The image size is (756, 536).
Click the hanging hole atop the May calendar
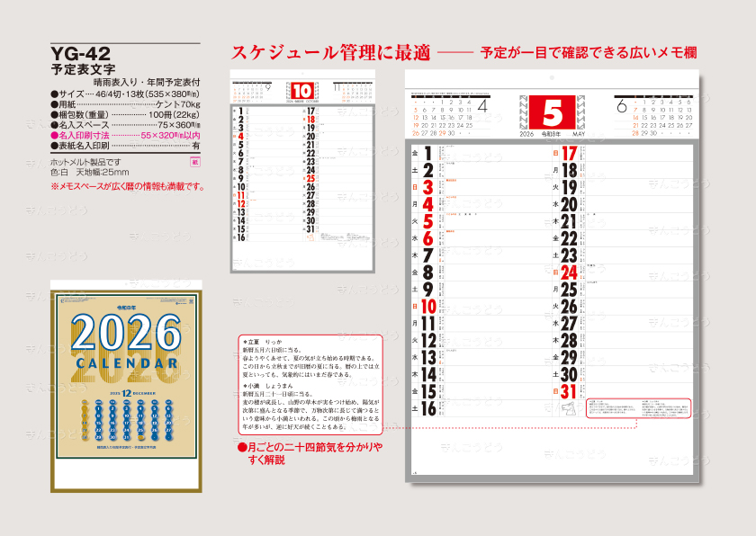[552, 77]
